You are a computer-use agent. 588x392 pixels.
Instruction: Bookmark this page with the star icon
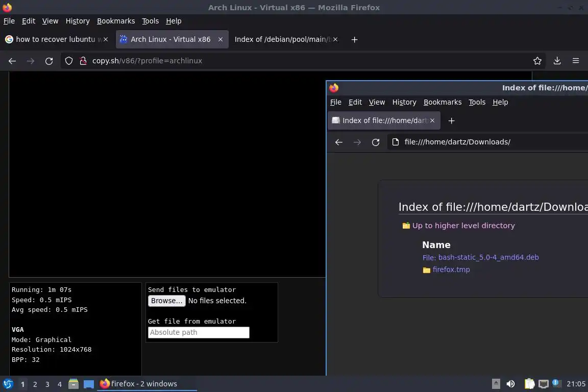(x=537, y=61)
